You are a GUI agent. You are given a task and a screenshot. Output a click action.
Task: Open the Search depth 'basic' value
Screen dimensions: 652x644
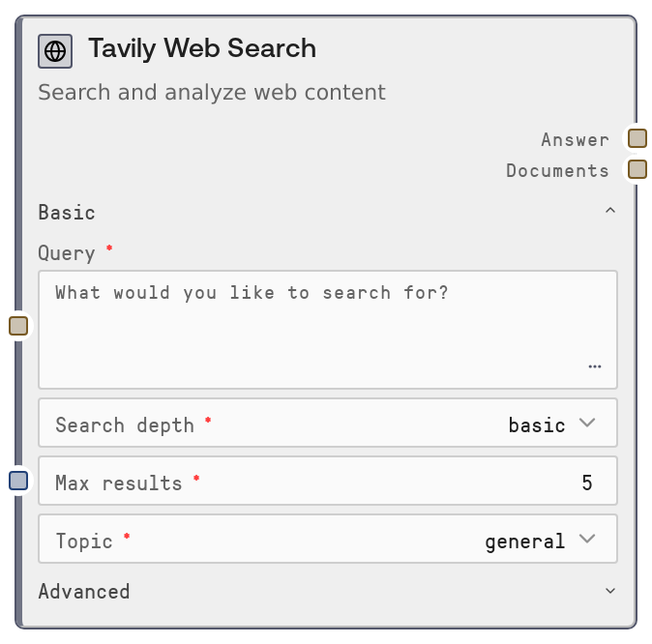(537, 424)
